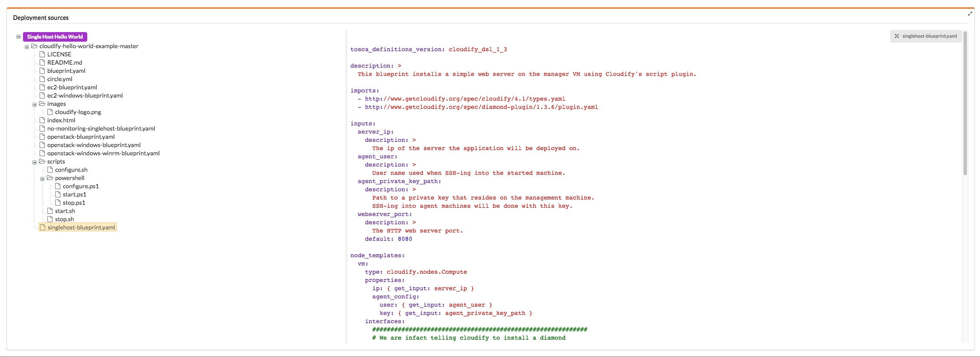Open openstack-windows-winrm-blueprint.yaml

click(103, 153)
